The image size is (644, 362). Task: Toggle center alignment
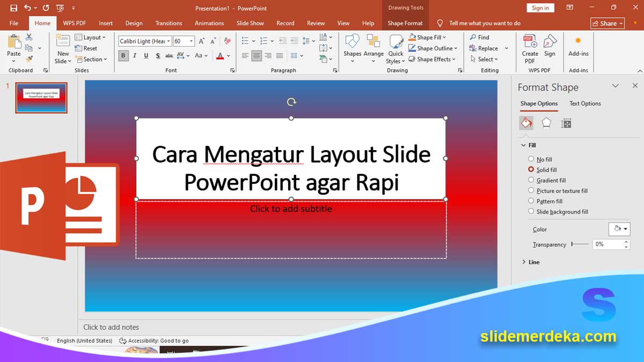click(257, 56)
